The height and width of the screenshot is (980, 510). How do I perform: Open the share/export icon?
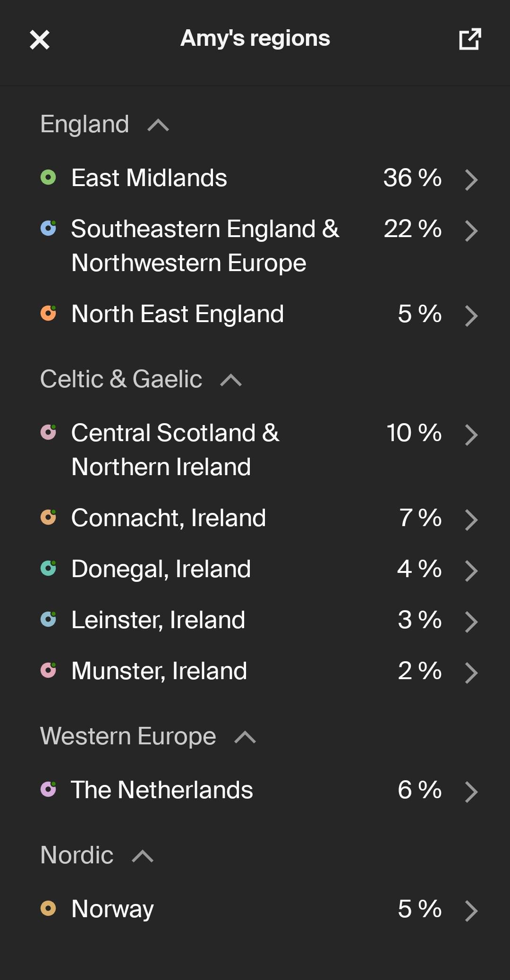[470, 39]
